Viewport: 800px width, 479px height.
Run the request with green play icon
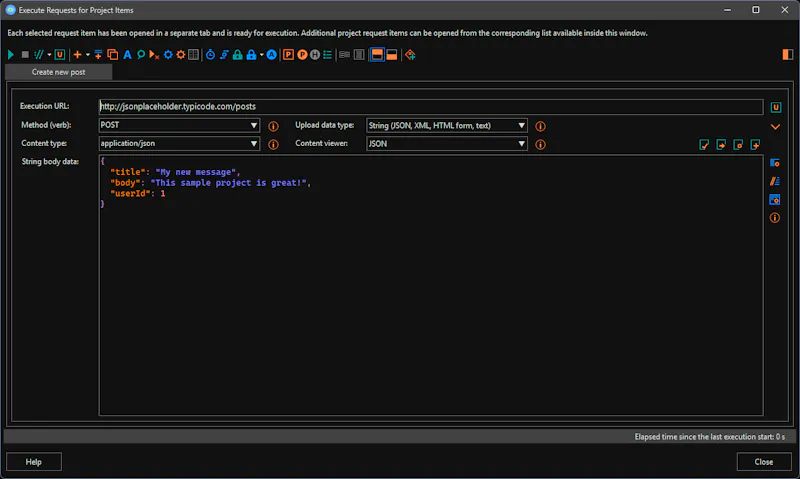pos(11,55)
